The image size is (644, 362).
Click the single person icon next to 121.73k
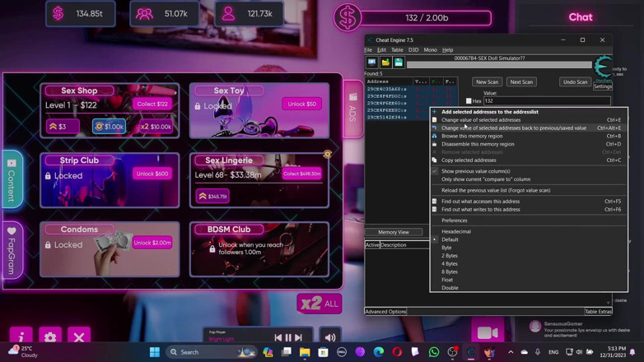(228, 14)
